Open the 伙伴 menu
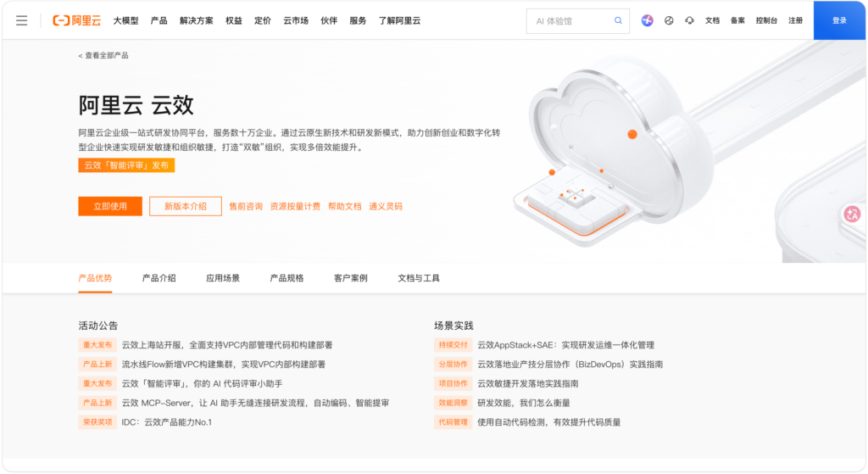The width and height of the screenshot is (868, 474). coord(329,20)
